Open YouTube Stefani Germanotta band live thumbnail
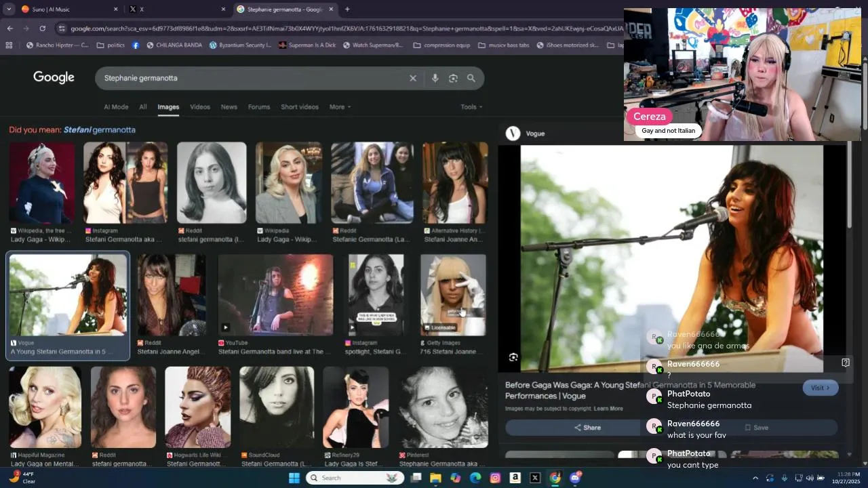 275,295
